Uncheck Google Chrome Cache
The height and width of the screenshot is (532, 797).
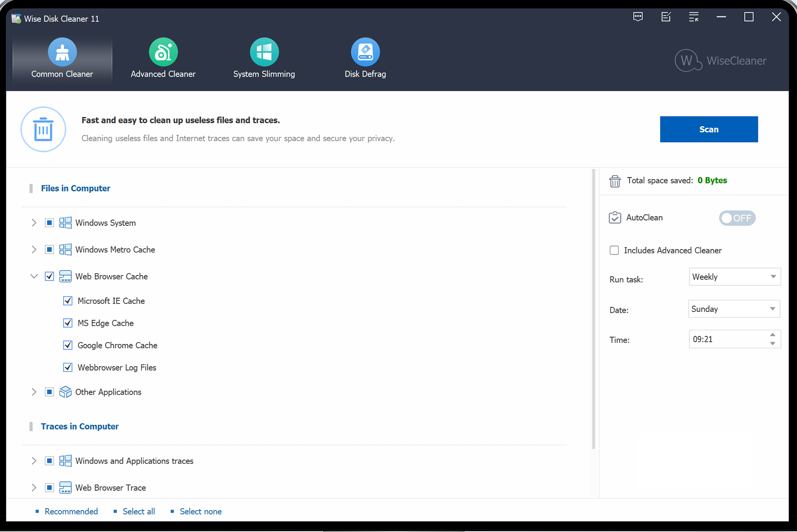click(68, 345)
